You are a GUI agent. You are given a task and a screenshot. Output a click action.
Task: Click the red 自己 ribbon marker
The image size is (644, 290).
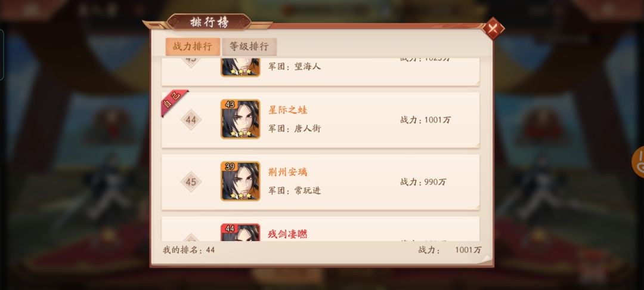click(x=174, y=102)
